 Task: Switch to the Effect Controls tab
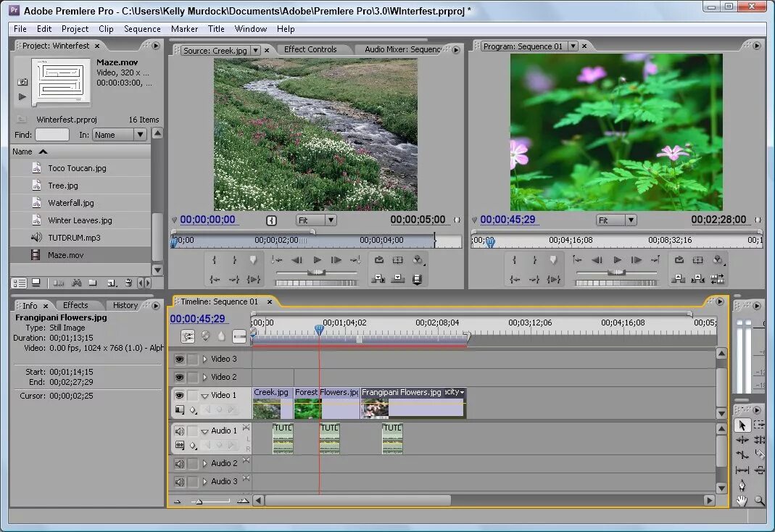tap(310, 49)
